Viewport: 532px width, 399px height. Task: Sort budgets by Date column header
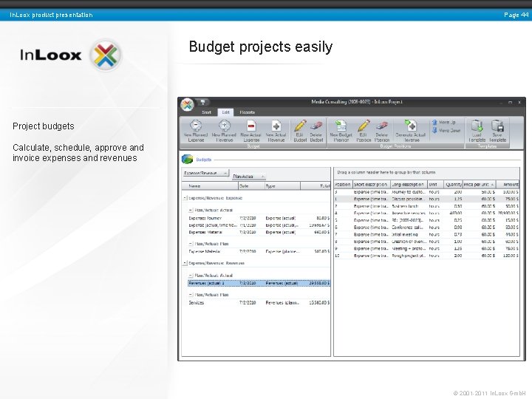(x=251, y=186)
